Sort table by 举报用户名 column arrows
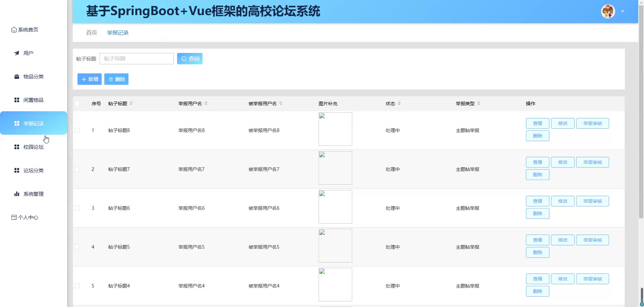 pos(206,104)
